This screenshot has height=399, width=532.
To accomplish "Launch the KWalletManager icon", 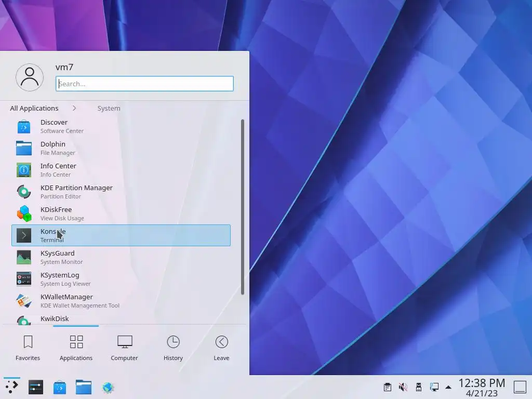I will (x=24, y=301).
